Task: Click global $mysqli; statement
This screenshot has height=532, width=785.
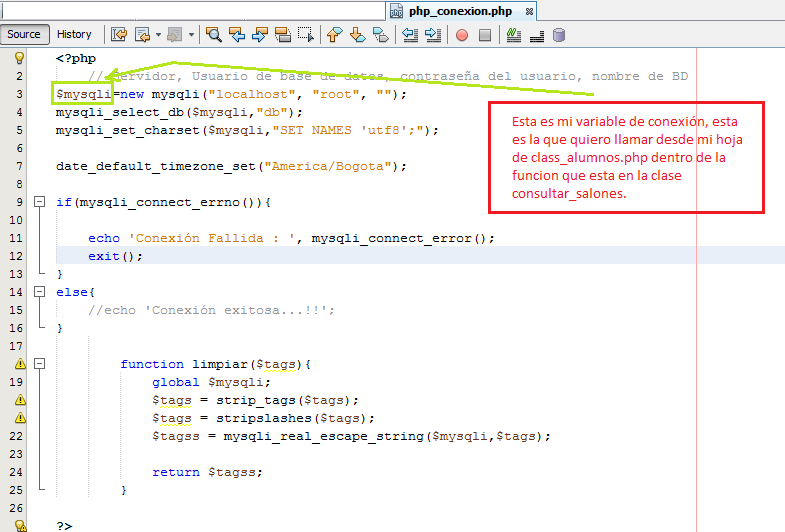Action: [x=211, y=382]
